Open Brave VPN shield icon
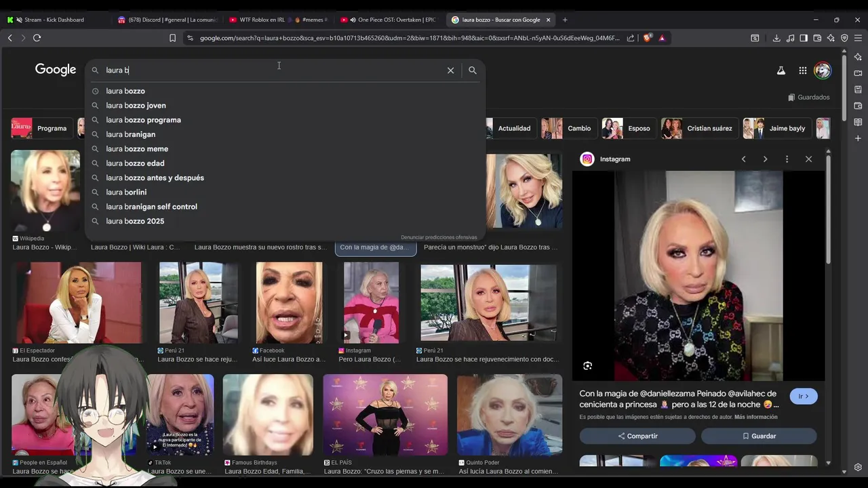 [x=844, y=38]
